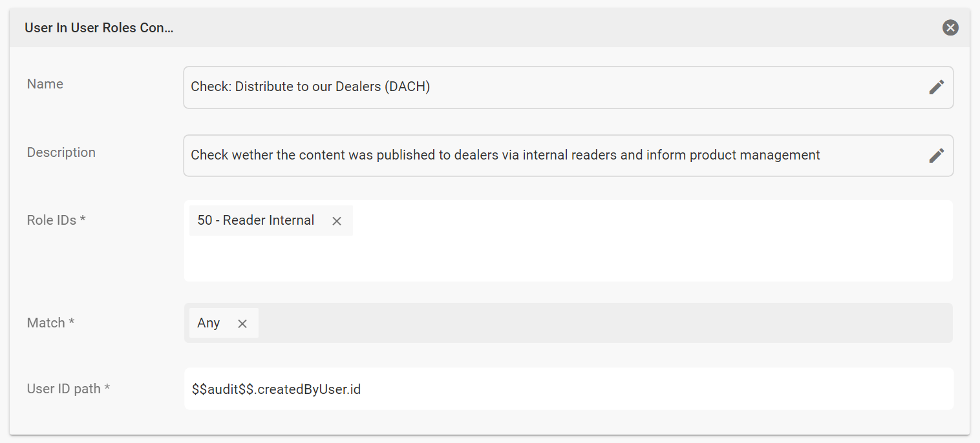Click the User ID path input
The height and width of the screenshot is (443, 980).
(x=568, y=389)
